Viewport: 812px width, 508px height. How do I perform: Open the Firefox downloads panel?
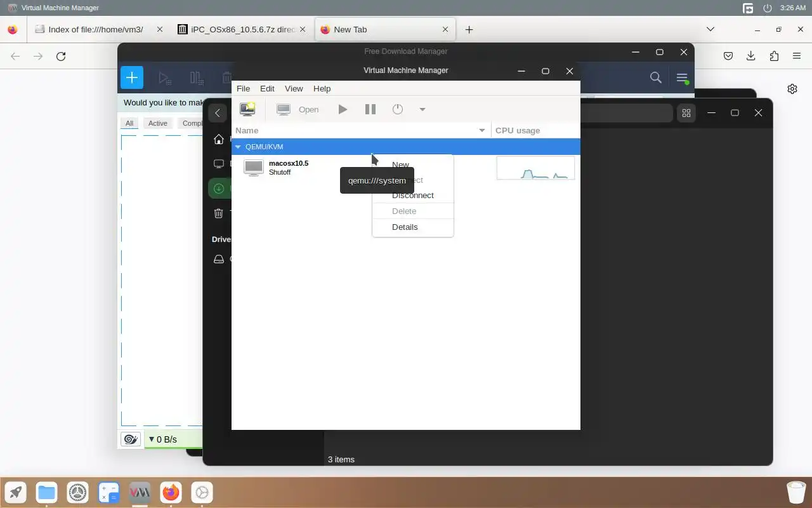click(751, 57)
